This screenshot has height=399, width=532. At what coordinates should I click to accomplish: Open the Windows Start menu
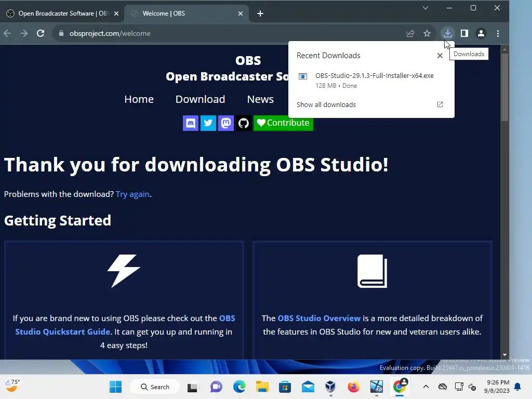pyautogui.click(x=115, y=387)
